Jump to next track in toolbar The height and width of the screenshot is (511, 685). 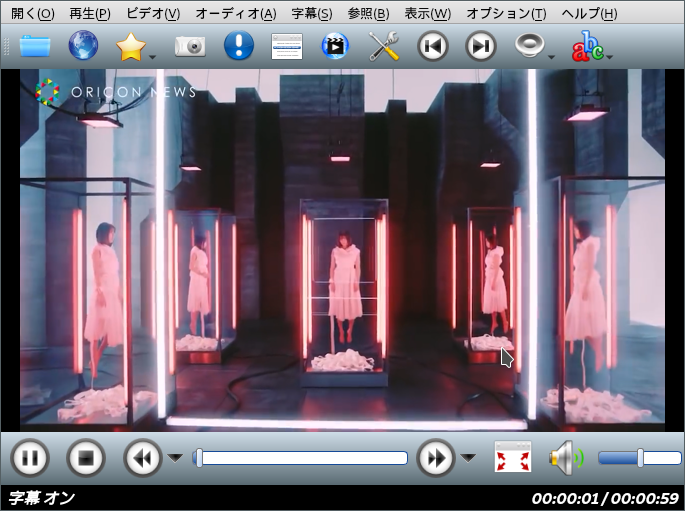tap(481, 46)
